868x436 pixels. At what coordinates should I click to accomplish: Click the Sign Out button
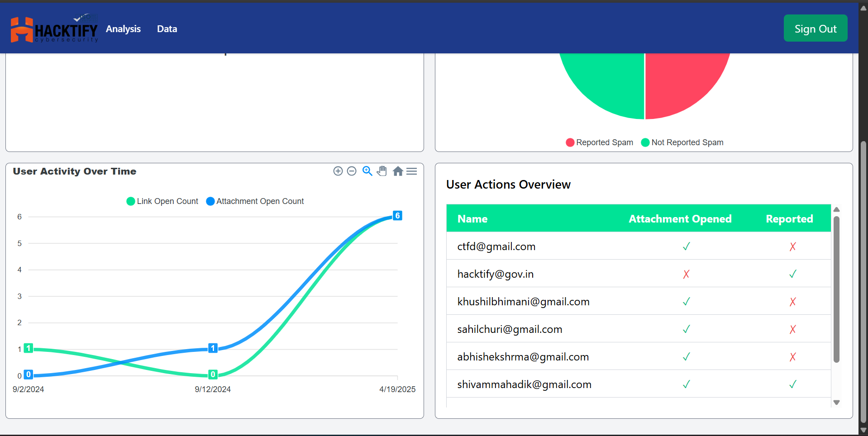click(x=816, y=28)
